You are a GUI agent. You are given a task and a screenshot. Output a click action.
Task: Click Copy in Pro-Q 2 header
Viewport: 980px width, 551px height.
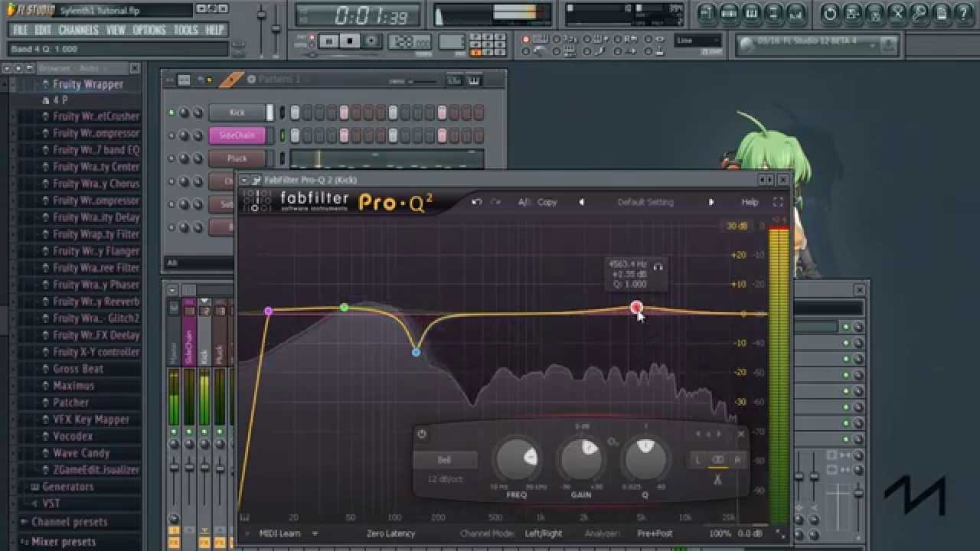(547, 202)
